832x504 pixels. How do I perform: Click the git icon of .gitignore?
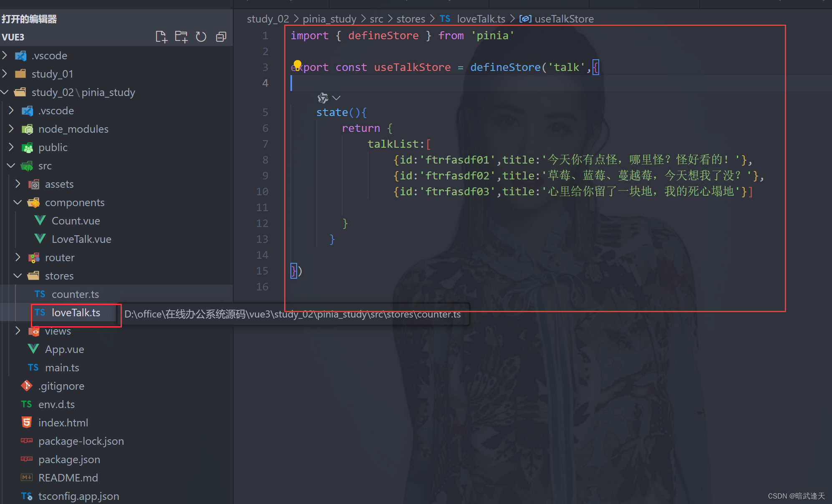[27, 386]
